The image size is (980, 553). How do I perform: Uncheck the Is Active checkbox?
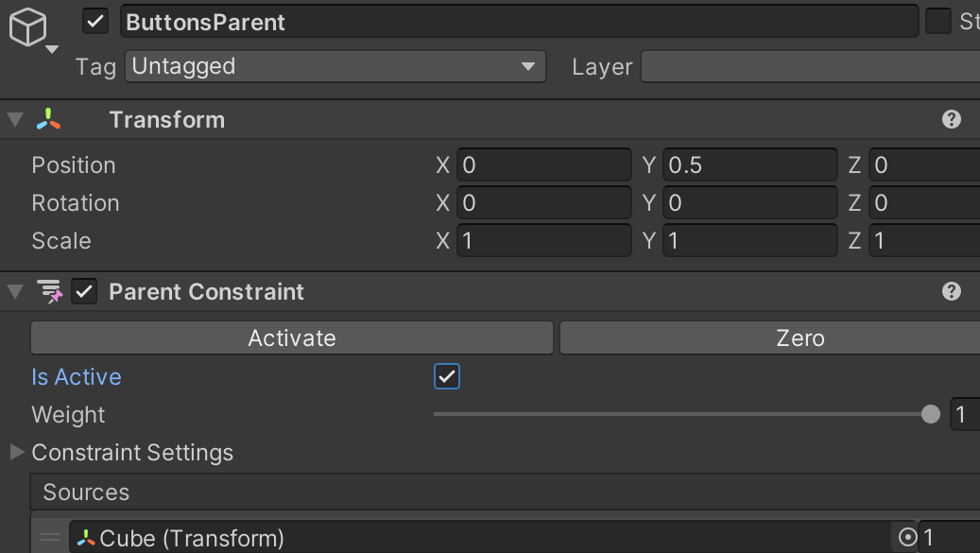pos(447,376)
